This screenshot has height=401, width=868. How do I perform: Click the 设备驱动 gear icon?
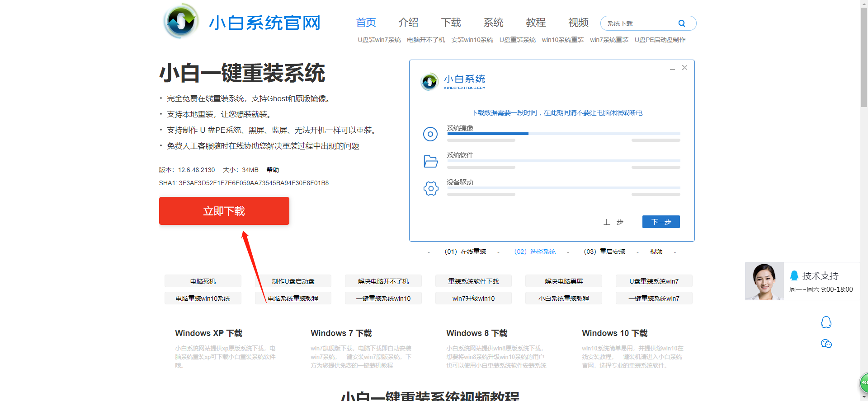[431, 188]
